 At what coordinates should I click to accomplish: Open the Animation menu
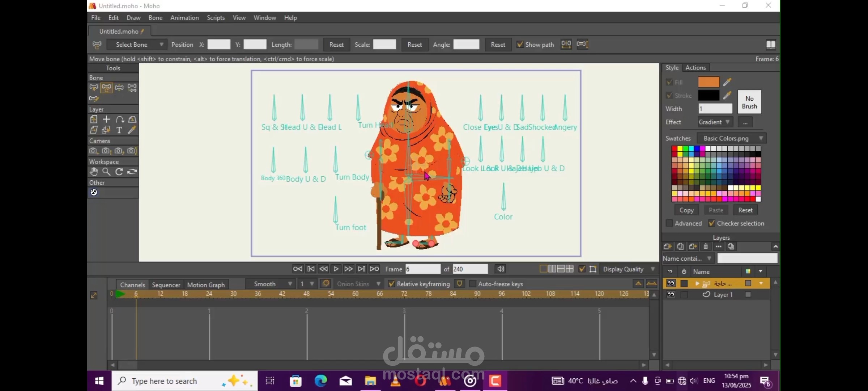click(x=184, y=17)
